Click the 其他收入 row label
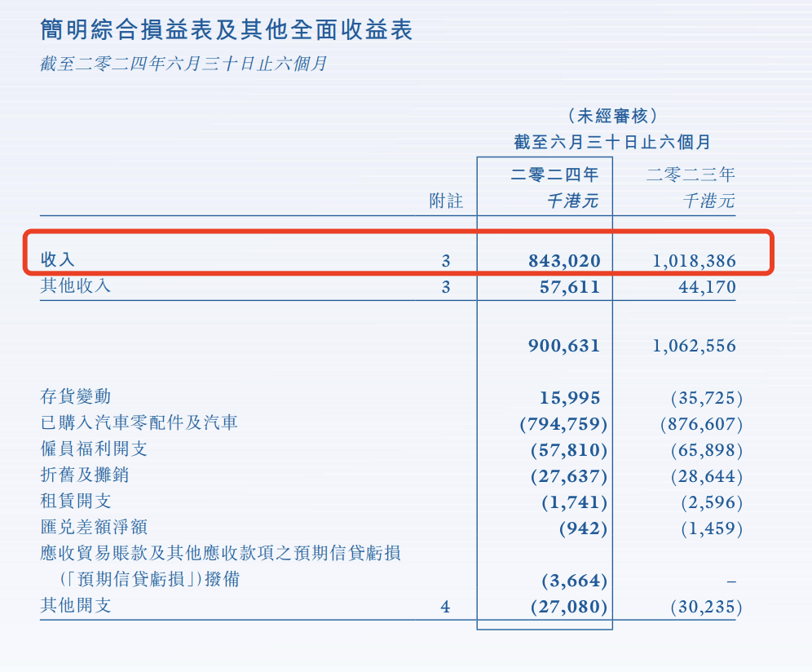This screenshot has height=672, width=812. (x=76, y=286)
